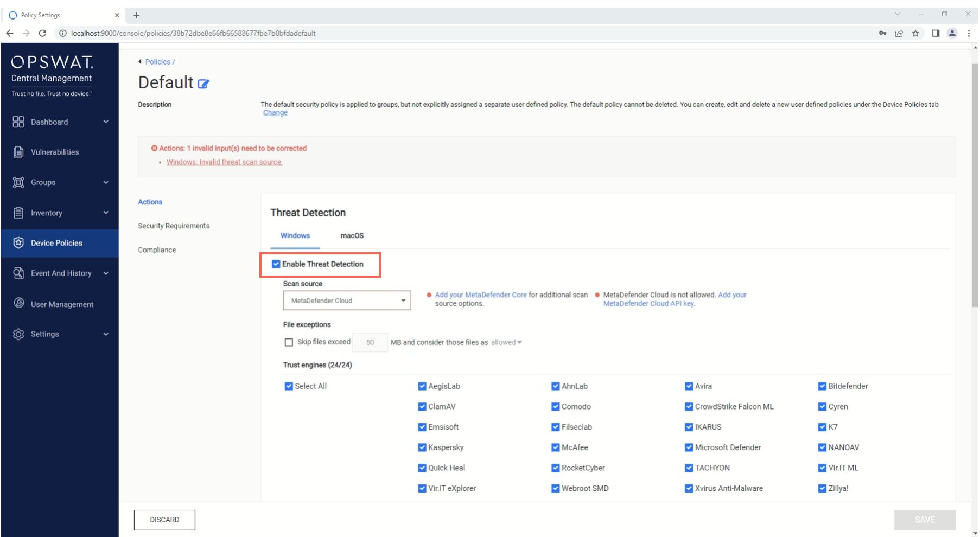Click the browser address bar URL

coord(194,33)
